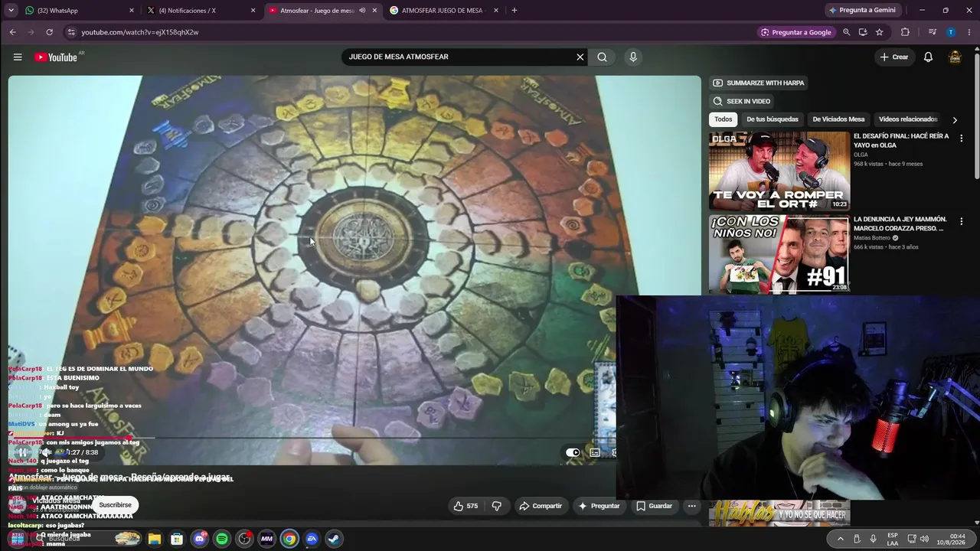
Task: Open 'La denuncia a Jey Mammón' video thumbnail
Action: [779, 254]
